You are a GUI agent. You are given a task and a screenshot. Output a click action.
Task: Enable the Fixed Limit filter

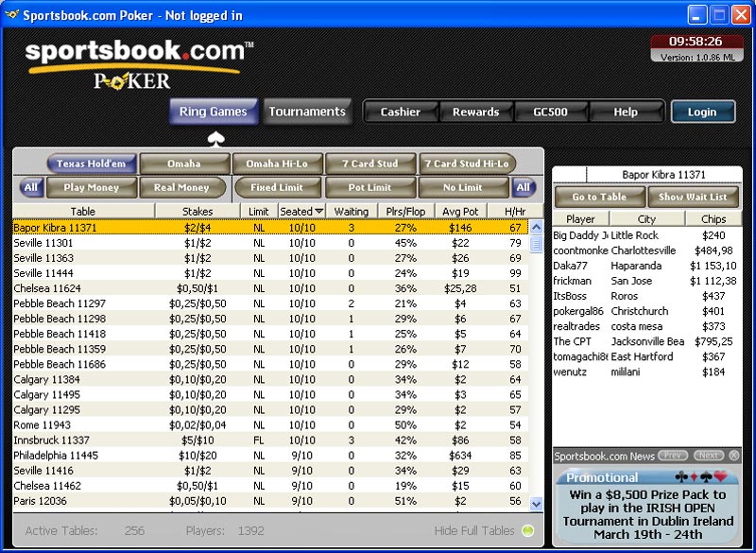point(277,187)
